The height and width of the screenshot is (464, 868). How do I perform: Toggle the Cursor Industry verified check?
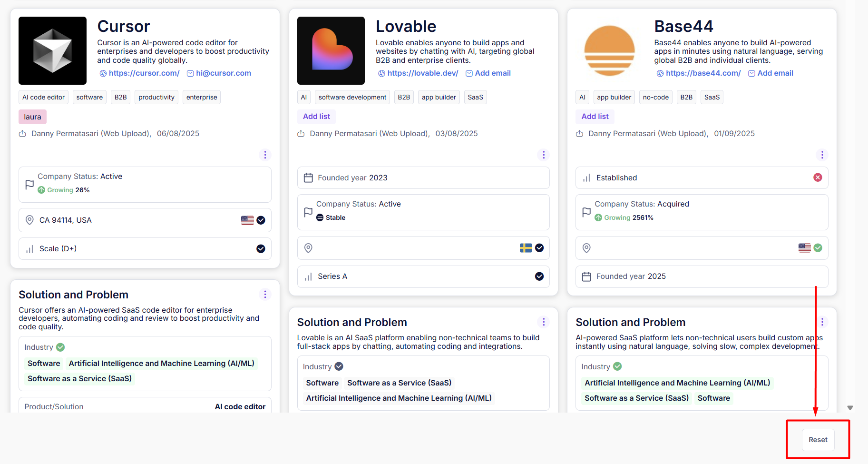pos(60,347)
